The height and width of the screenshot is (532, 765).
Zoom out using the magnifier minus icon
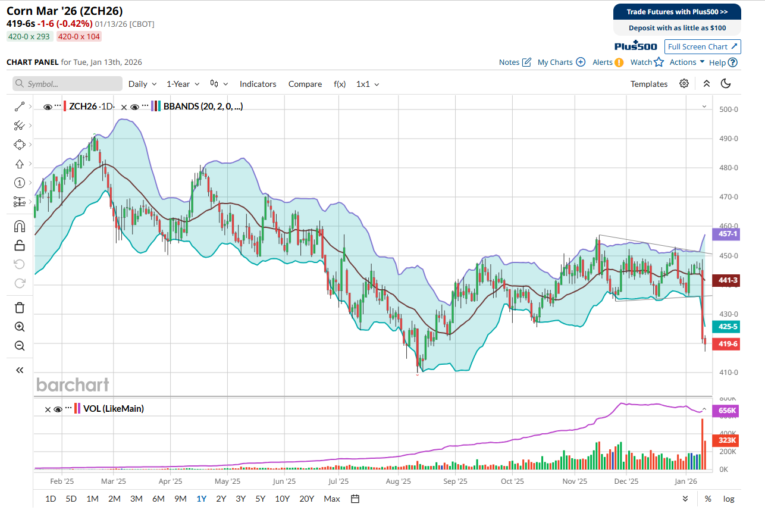20,346
